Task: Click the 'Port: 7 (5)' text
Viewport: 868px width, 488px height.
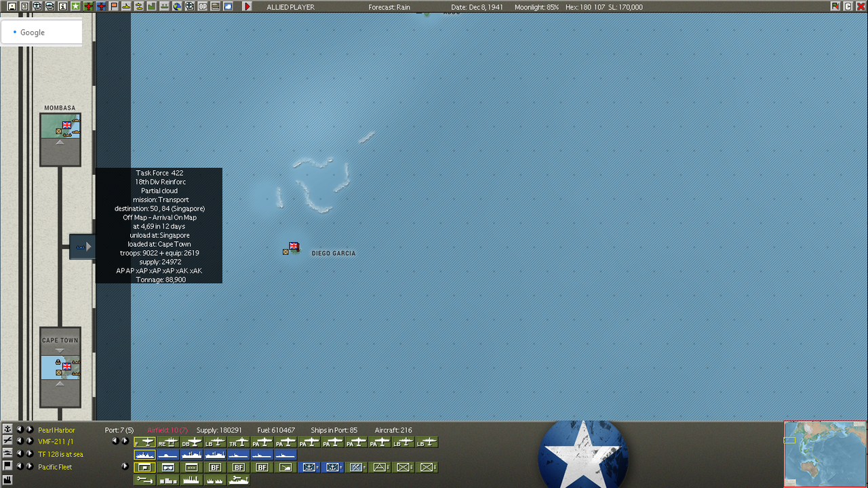Action: pos(119,430)
